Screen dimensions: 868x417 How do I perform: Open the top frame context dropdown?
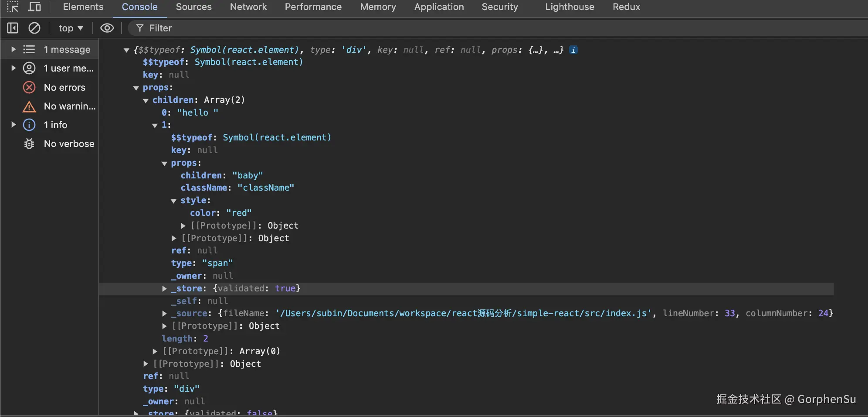click(70, 28)
